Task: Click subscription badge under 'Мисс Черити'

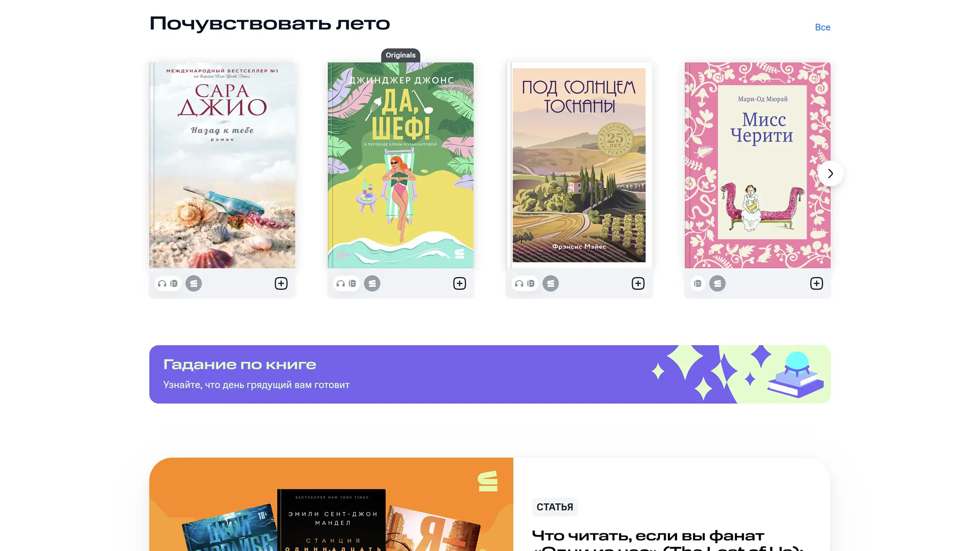Action: [x=717, y=283]
